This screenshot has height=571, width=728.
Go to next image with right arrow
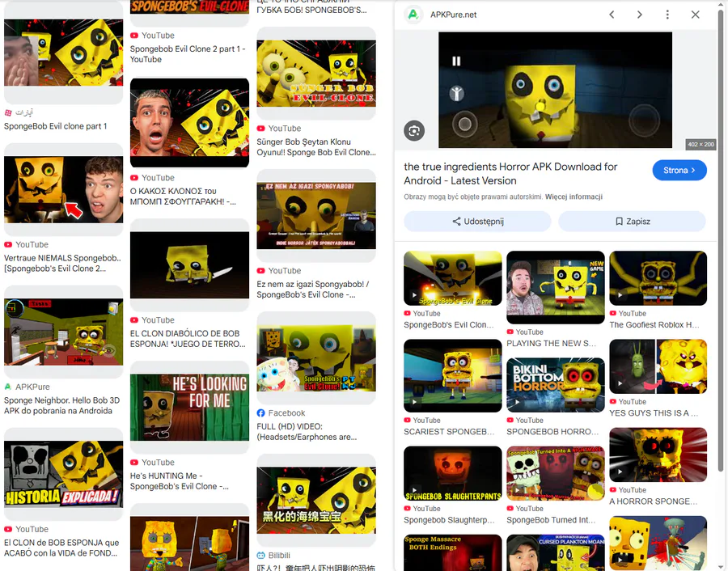(x=640, y=15)
